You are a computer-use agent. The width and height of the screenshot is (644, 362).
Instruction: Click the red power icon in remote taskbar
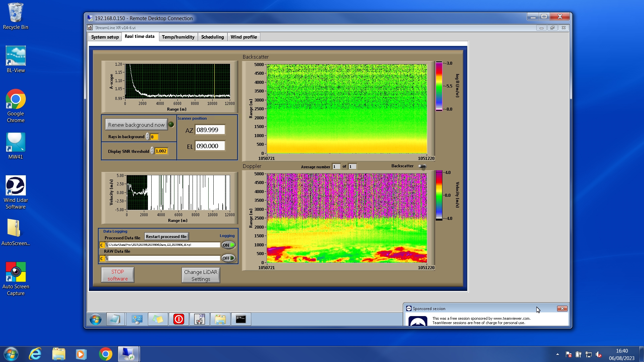tap(178, 319)
